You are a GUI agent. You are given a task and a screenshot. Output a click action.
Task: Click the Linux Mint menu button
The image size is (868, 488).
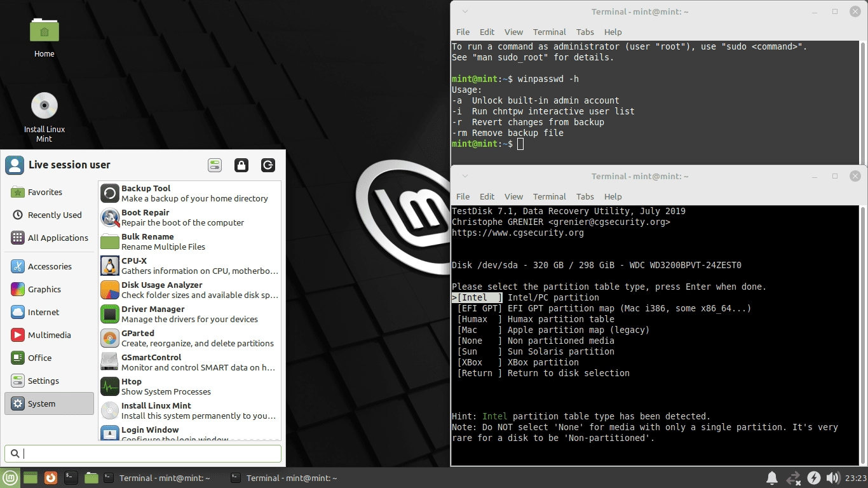(10, 478)
